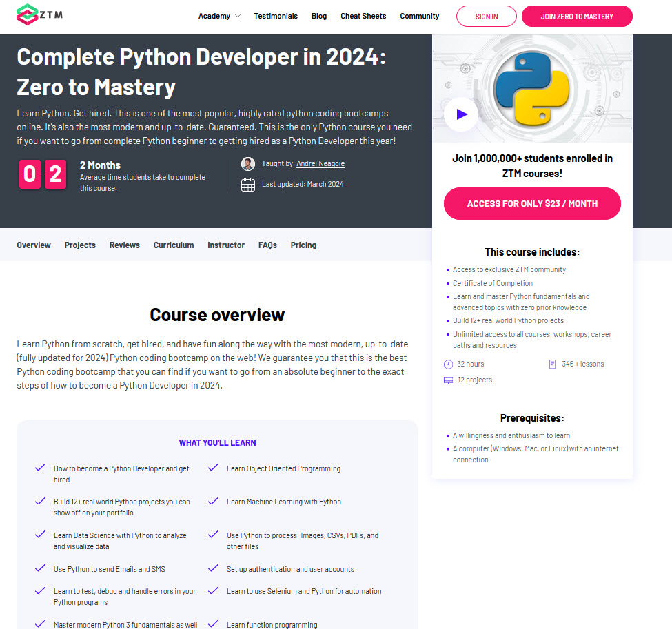The height and width of the screenshot is (629, 672).
Task: Click JOIN ZERO TO MASTERY button
Action: coord(577,17)
